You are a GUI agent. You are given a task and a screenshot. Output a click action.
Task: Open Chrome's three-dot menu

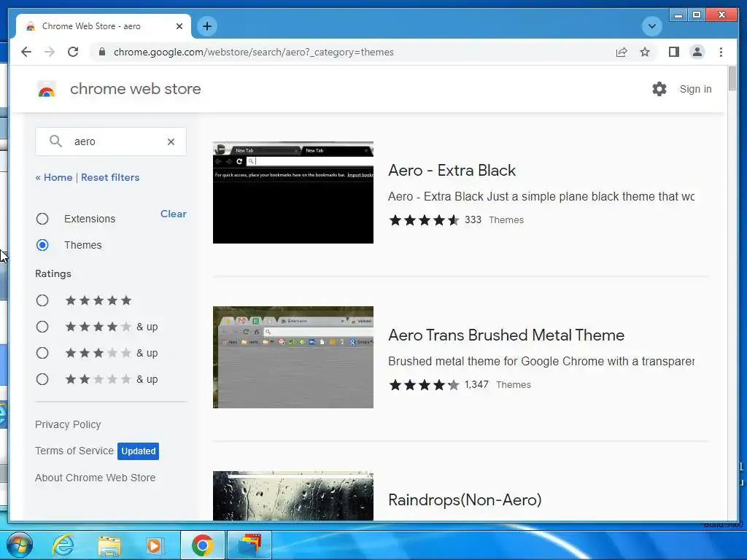point(721,52)
